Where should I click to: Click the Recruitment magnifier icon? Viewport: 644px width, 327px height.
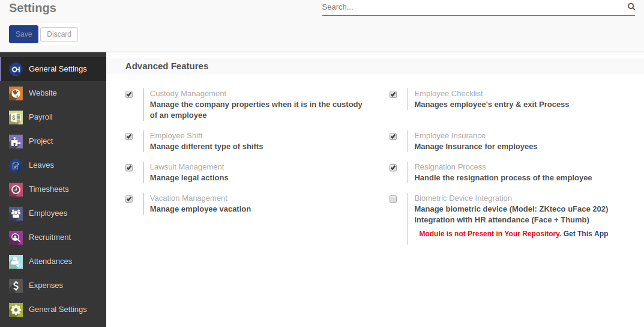coord(16,237)
